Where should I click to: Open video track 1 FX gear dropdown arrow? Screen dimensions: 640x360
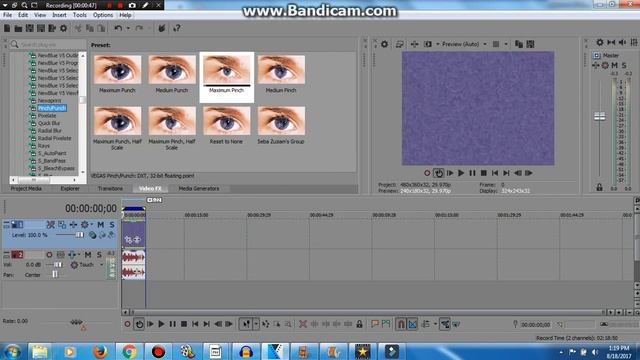coord(91,224)
